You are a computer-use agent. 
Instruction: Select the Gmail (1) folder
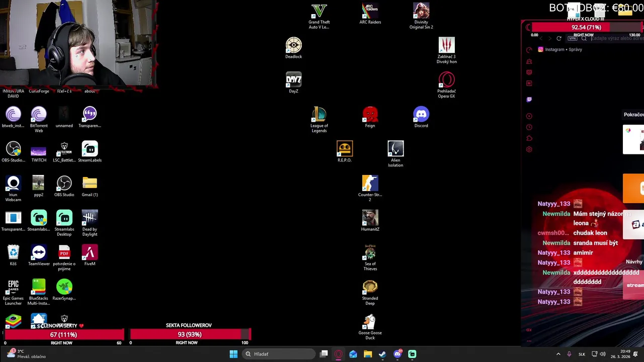pos(90,186)
